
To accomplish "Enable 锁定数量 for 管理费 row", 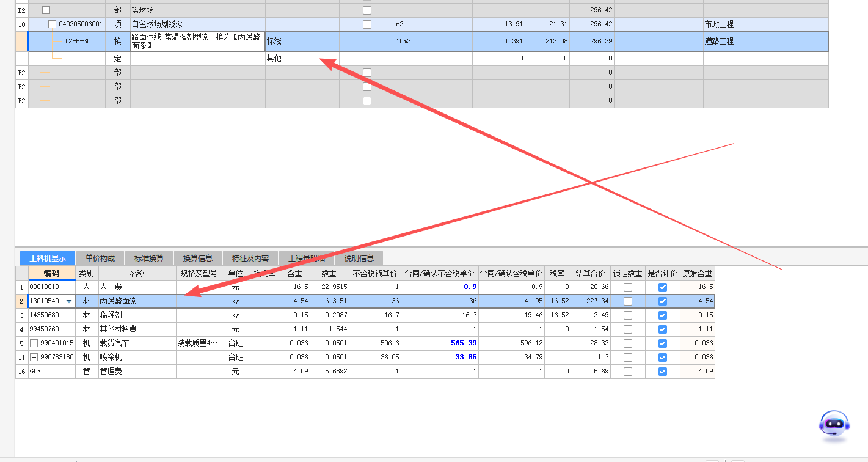I will tap(627, 372).
